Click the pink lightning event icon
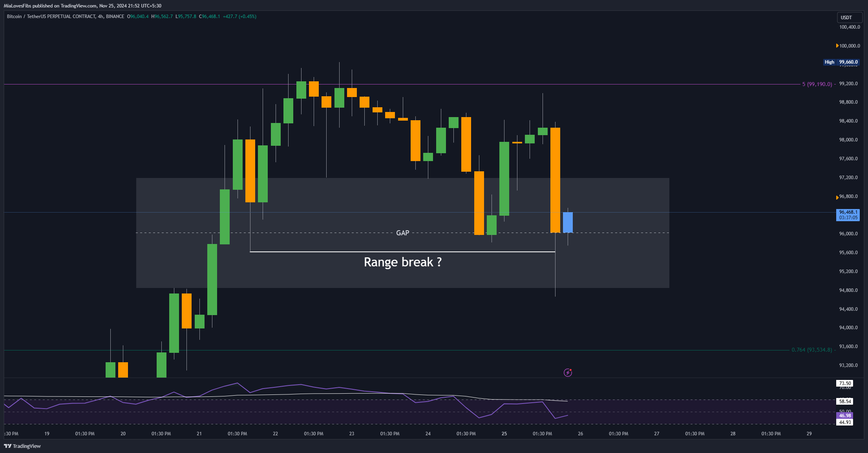Viewport: 868px width, 453px height. pos(568,372)
